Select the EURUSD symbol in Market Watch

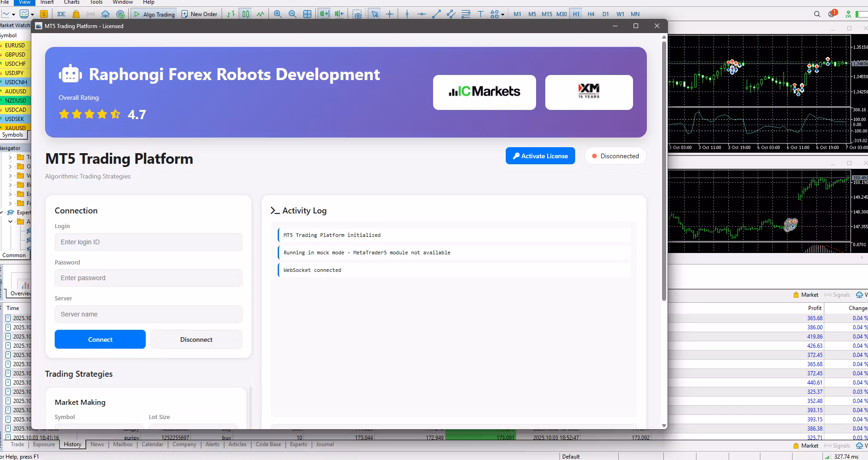15,46
